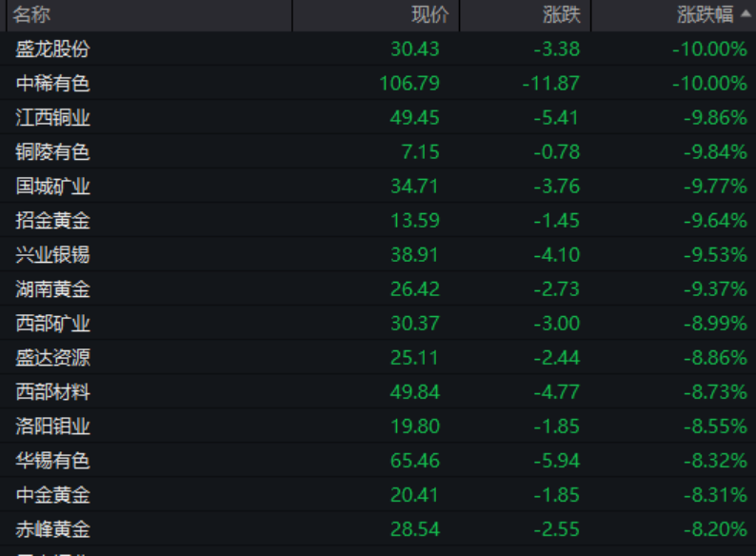Open the 赤峰黄金 stock row
The height and width of the screenshot is (556, 756).
click(378, 529)
